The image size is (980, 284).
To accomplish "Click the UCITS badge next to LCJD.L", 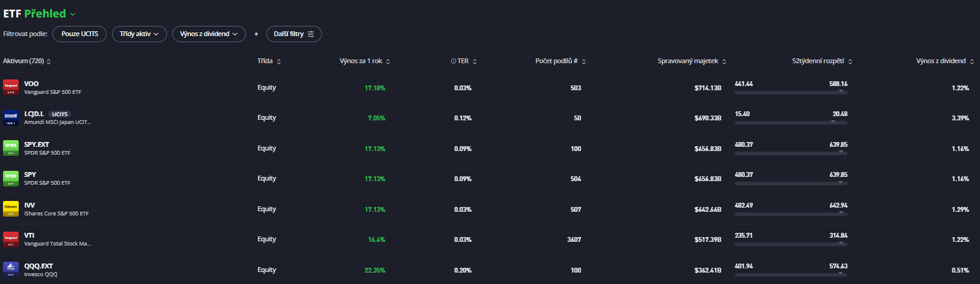I will pos(60,114).
